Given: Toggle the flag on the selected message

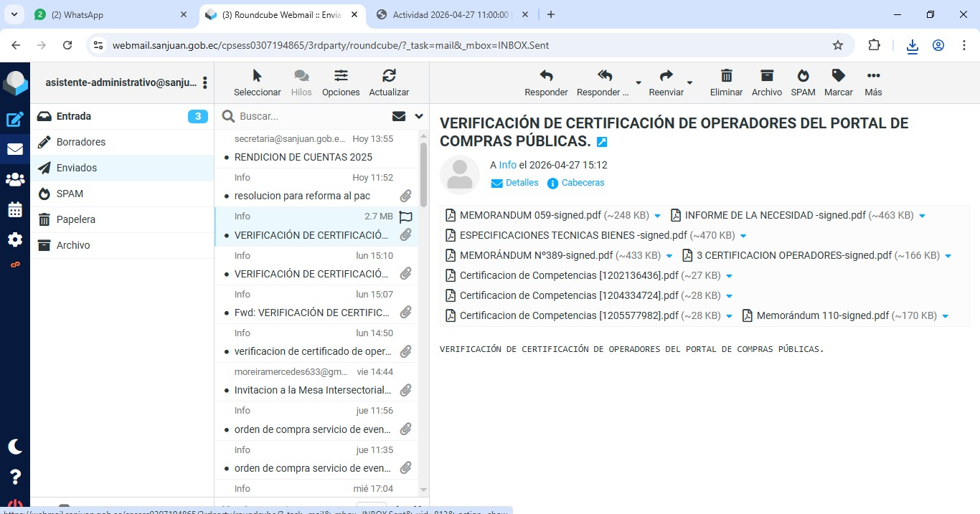Looking at the screenshot, I should 405,216.
